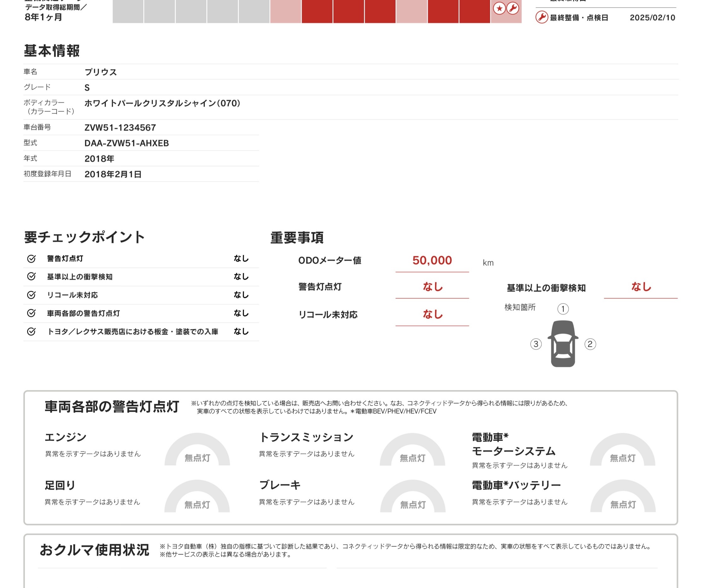Click check mark beside リコール未対応

pos(32,295)
